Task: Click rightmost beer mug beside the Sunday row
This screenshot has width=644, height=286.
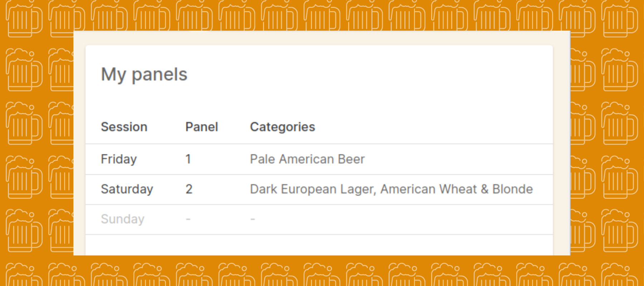Action: tap(620, 231)
